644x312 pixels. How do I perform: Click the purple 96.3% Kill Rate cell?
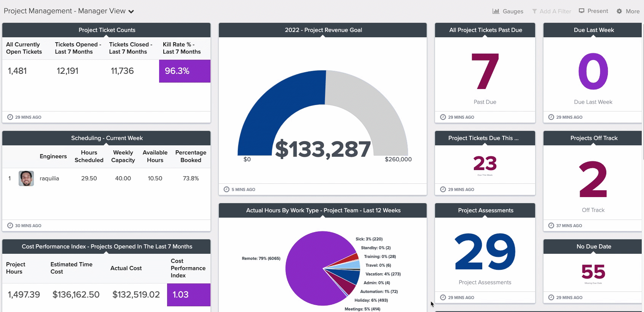click(x=185, y=71)
